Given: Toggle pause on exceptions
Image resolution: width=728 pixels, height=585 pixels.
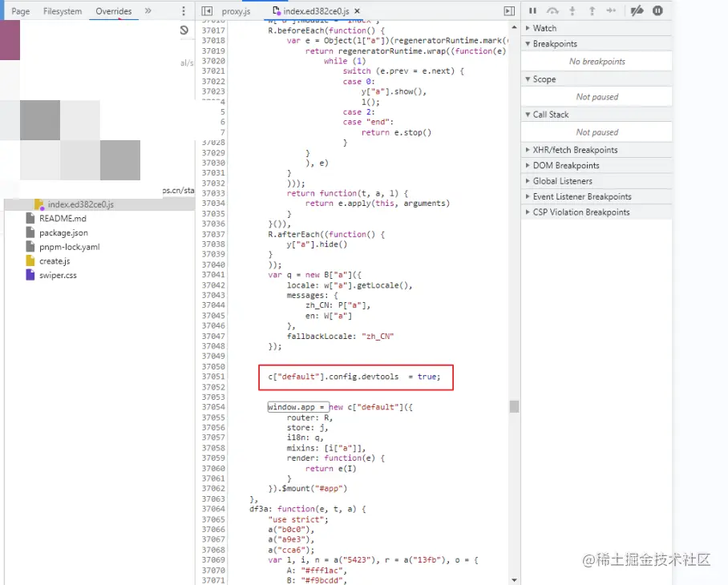Looking at the screenshot, I should [x=657, y=10].
